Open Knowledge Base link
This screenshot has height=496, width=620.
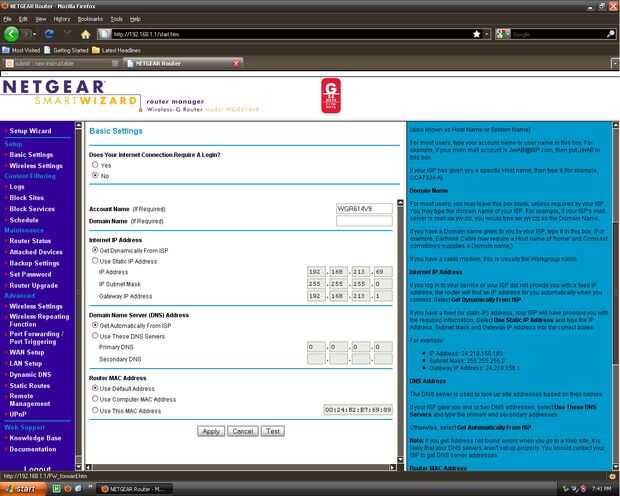pyautogui.click(x=35, y=438)
